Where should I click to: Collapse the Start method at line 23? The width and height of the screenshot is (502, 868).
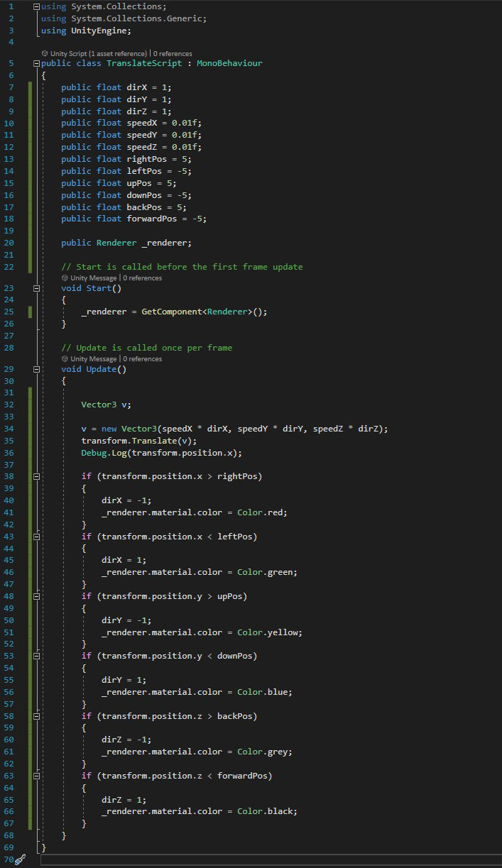pos(36,288)
